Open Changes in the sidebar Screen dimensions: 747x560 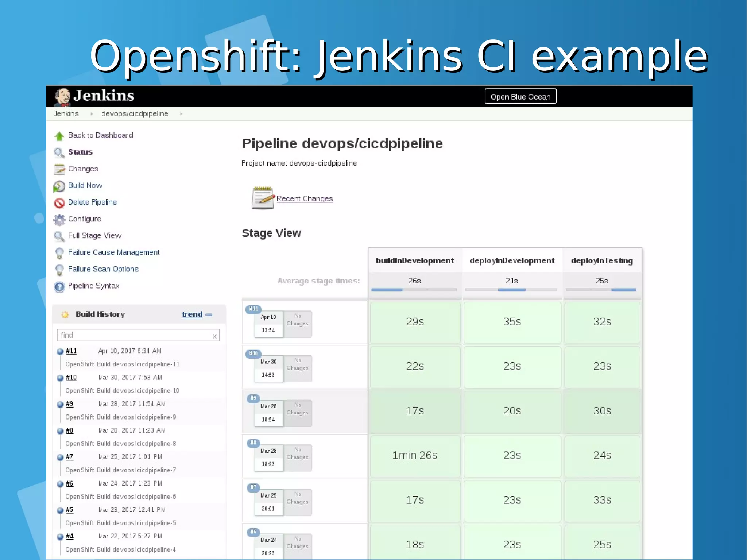tap(83, 169)
